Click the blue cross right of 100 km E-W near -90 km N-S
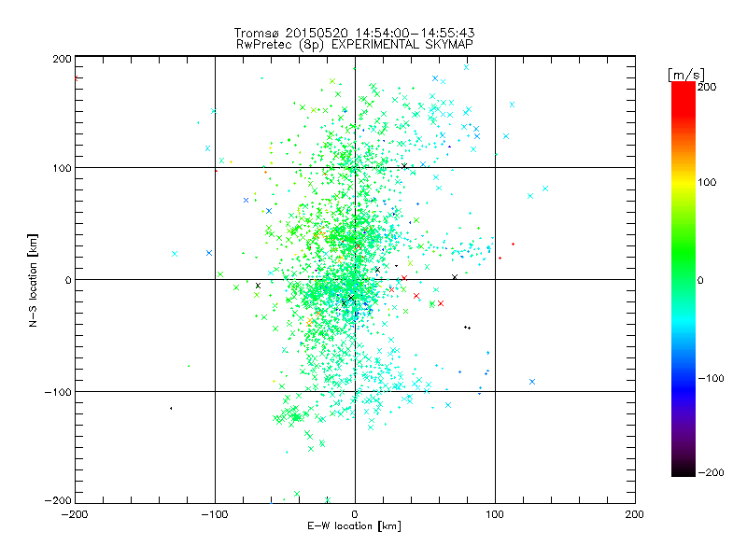This screenshot has height=560, width=747. coord(532,382)
